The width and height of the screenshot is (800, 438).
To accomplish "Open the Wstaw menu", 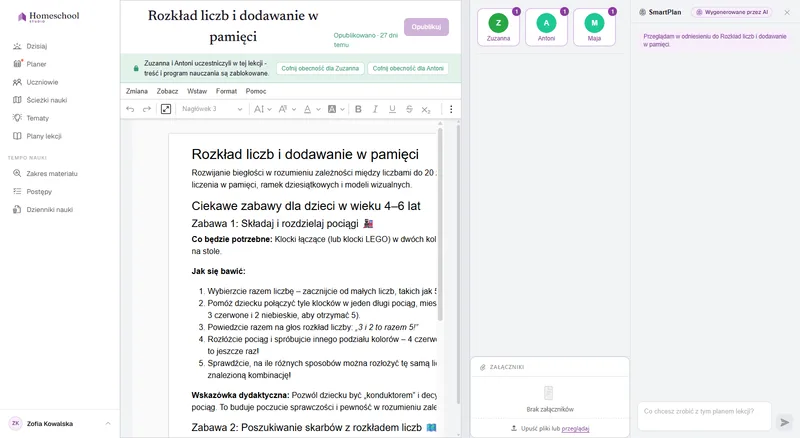I will coord(197,91).
